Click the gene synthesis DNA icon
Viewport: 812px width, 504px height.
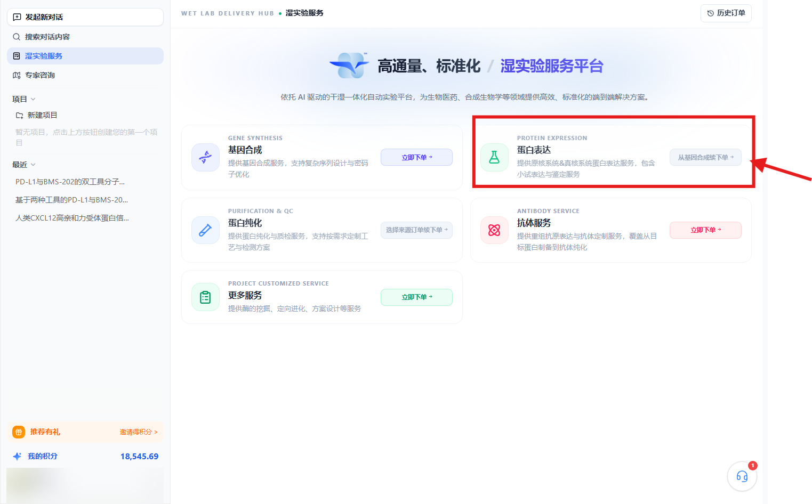205,157
